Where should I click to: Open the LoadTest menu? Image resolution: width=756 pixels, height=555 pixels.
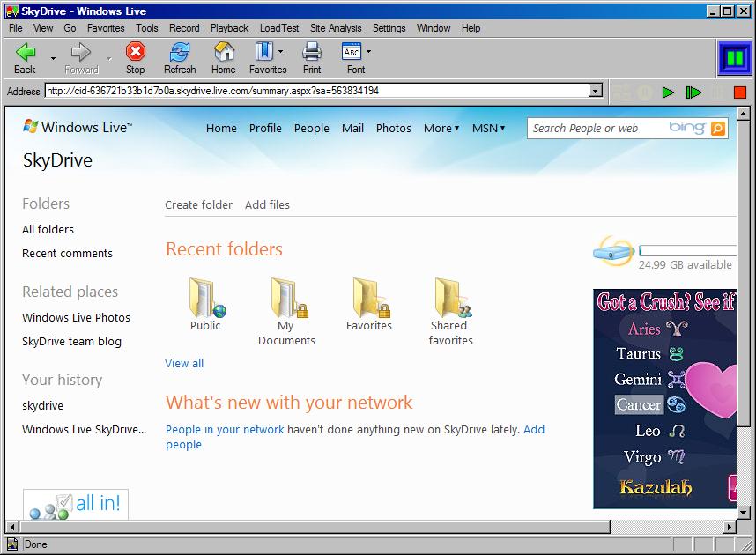279,28
